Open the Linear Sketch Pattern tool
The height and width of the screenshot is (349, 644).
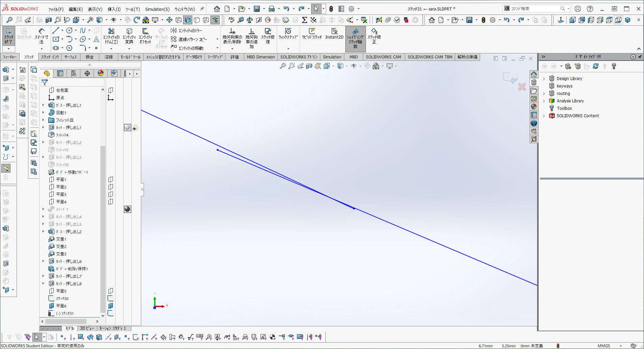click(189, 39)
